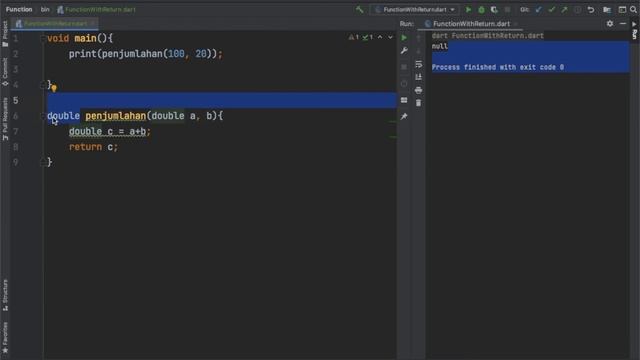Click Git push arrow icon
The image size is (640, 360).
pos(564,9)
